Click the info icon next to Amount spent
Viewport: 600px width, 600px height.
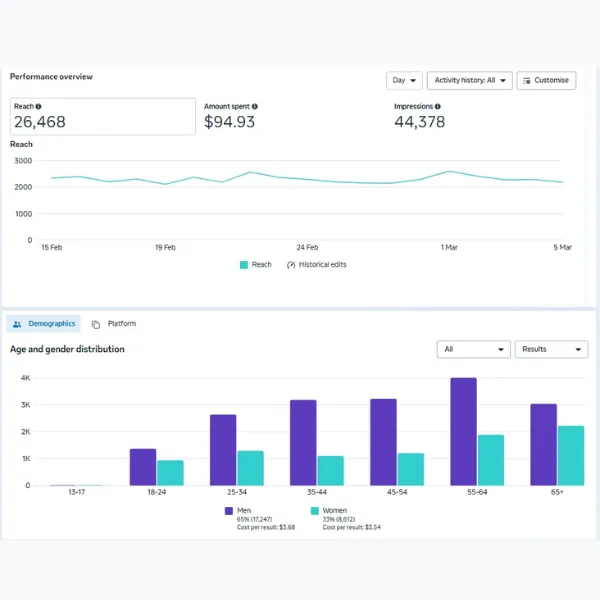point(254,106)
